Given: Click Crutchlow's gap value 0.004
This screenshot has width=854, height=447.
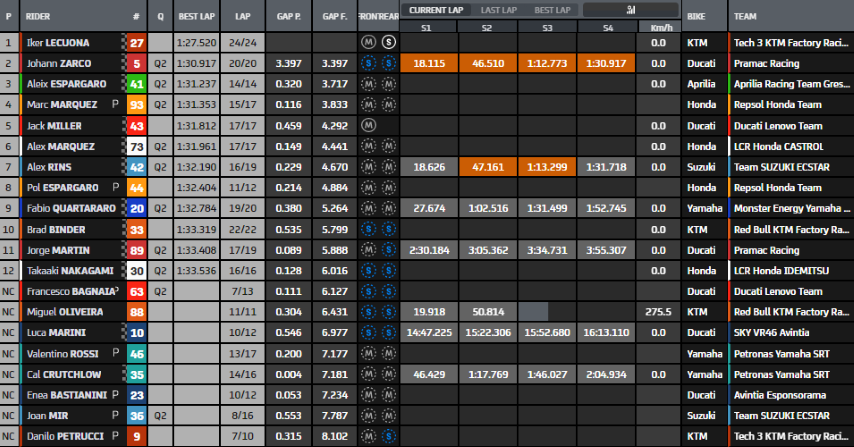Looking at the screenshot, I should (x=289, y=374).
